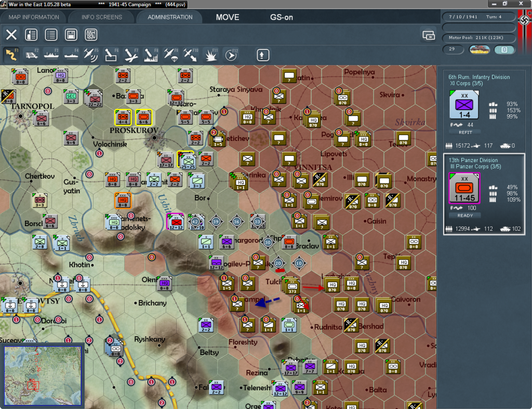Image resolution: width=532 pixels, height=409 pixels.
Task: Click the floppy disk save icon
Action: coord(71,35)
